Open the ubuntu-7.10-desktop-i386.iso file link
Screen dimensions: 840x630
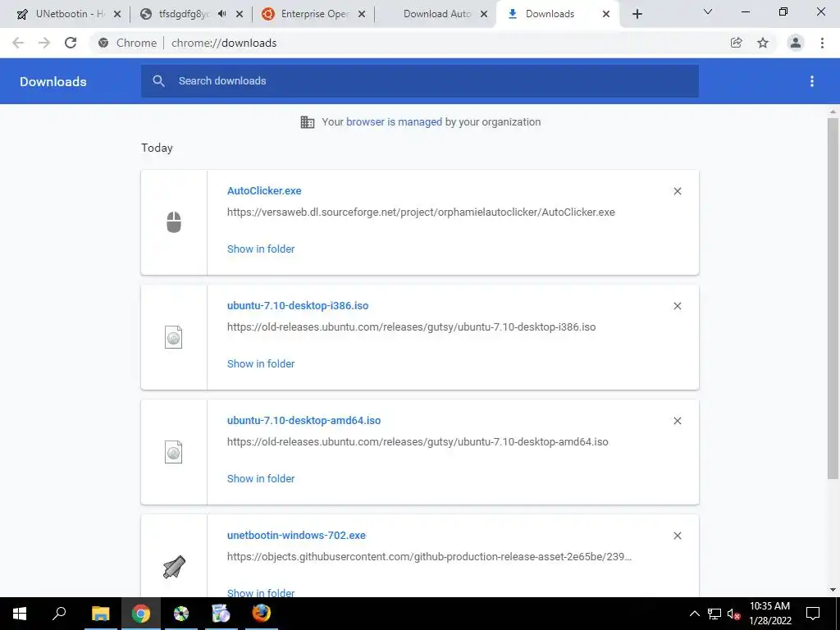click(x=298, y=305)
